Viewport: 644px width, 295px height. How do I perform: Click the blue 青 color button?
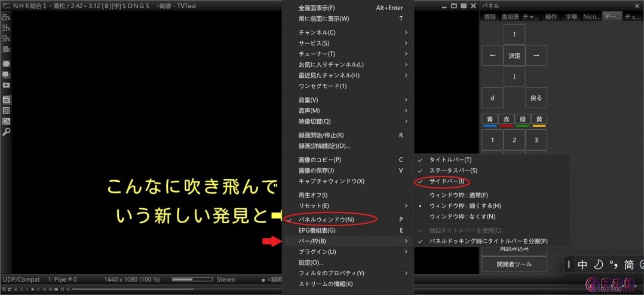[x=490, y=120]
